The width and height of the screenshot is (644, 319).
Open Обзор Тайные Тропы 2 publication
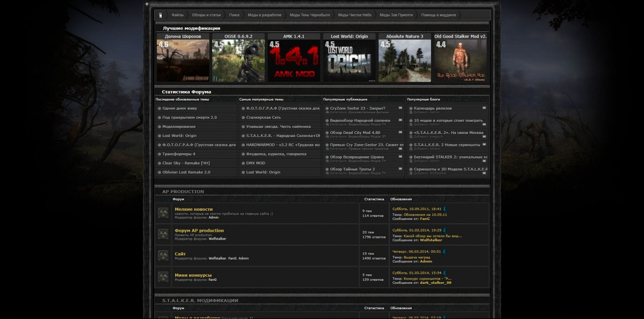pos(352,169)
